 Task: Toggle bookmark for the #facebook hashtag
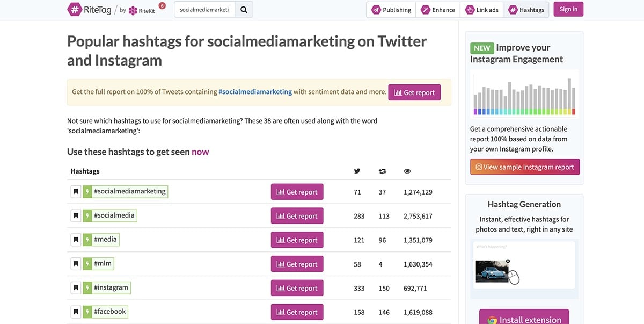76,312
